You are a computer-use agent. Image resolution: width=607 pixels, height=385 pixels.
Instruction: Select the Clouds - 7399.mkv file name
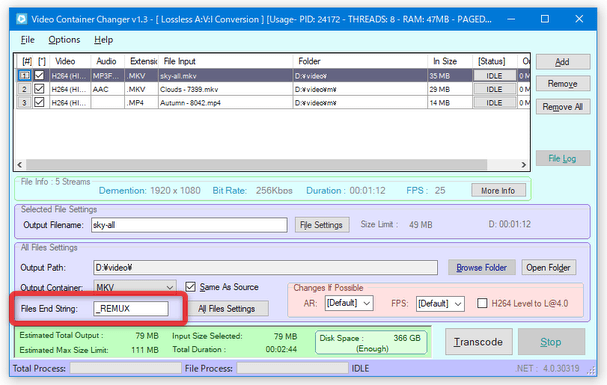(189, 89)
